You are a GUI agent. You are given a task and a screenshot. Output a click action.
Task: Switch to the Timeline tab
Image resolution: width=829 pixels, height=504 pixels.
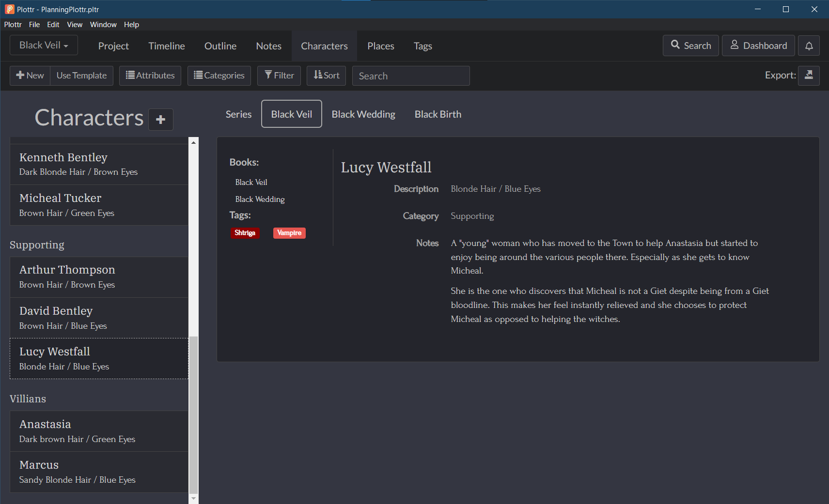pyautogui.click(x=167, y=46)
